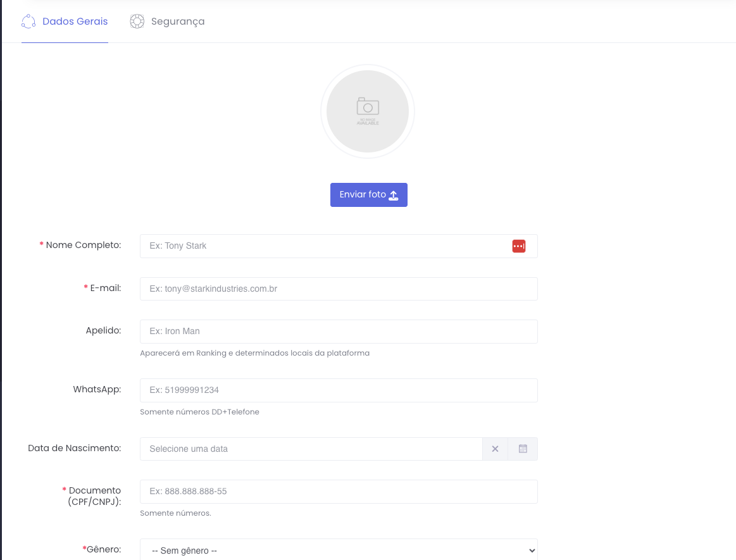Open the Gênero dropdown

click(339, 550)
